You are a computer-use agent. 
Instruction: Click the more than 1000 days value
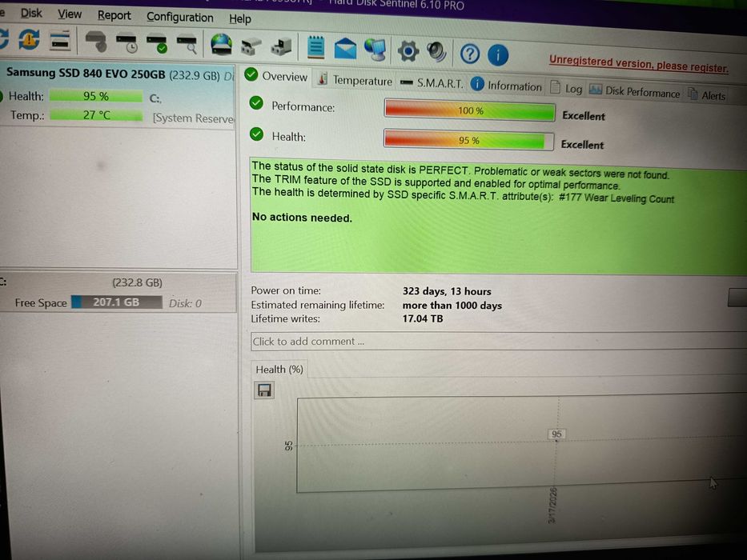452,306
